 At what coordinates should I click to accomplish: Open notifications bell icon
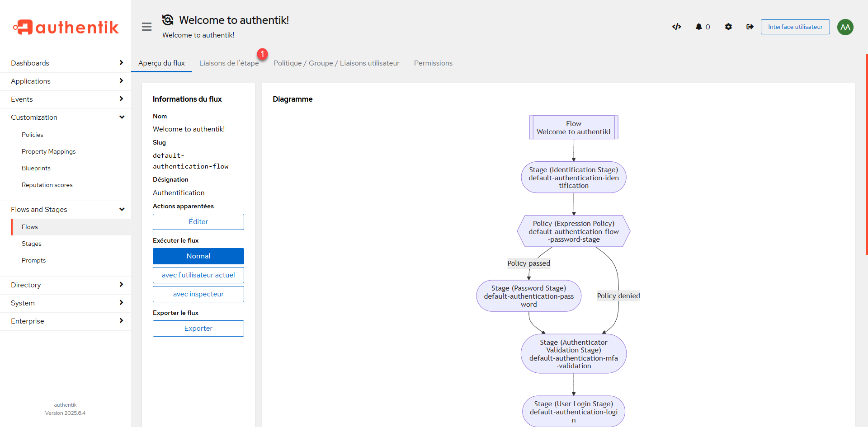tap(702, 27)
